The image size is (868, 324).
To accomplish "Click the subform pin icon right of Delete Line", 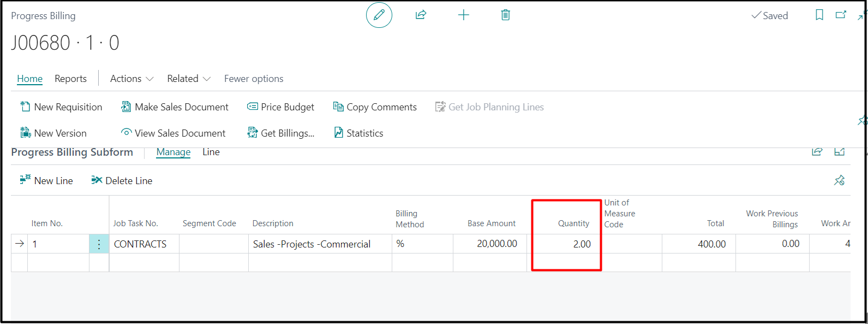I will point(839,180).
